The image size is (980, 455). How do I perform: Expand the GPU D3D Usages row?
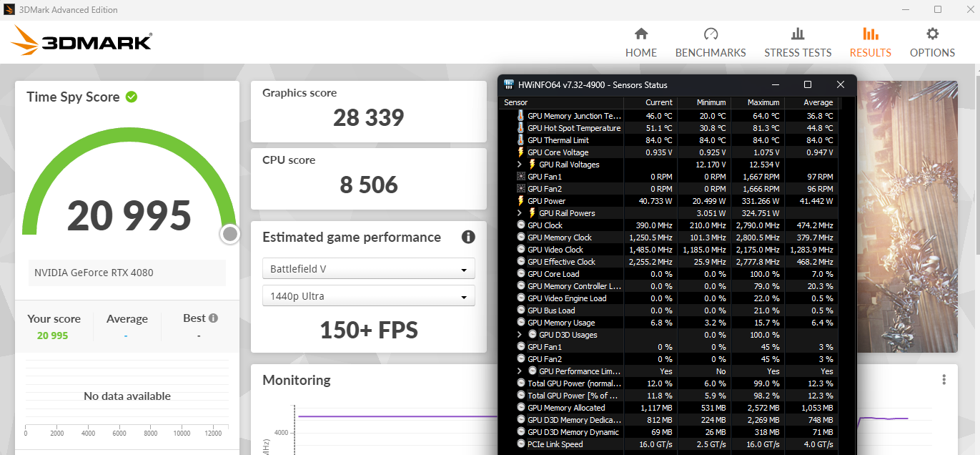coord(520,335)
